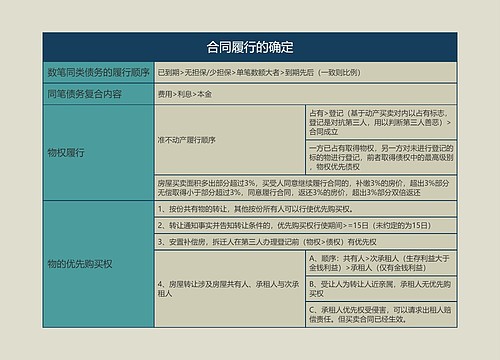
Task: Click the title 合同履行的确定
Action: (x=250, y=47)
